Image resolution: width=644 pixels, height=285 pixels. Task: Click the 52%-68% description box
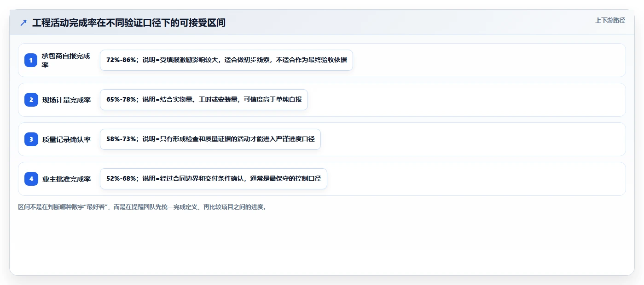tap(214, 179)
